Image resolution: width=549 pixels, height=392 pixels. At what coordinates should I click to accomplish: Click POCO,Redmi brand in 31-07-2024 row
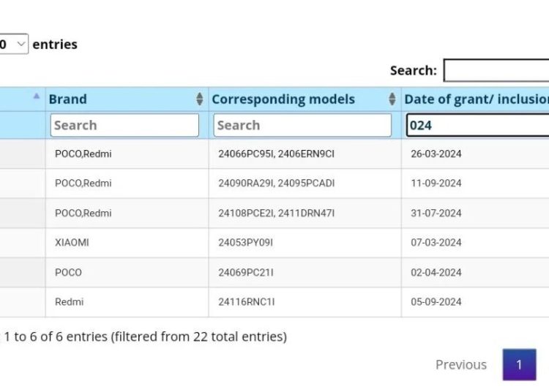127,213
